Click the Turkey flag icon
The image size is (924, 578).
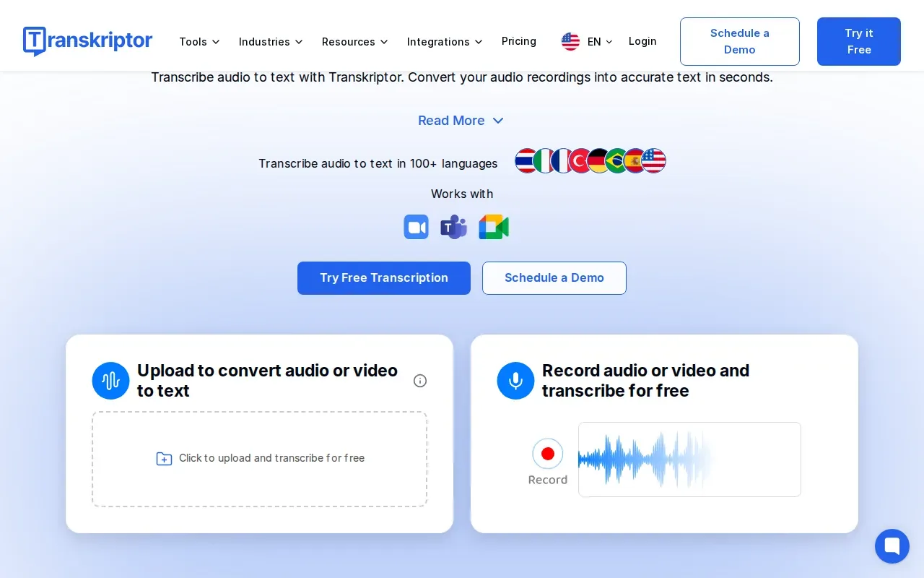point(580,160)
